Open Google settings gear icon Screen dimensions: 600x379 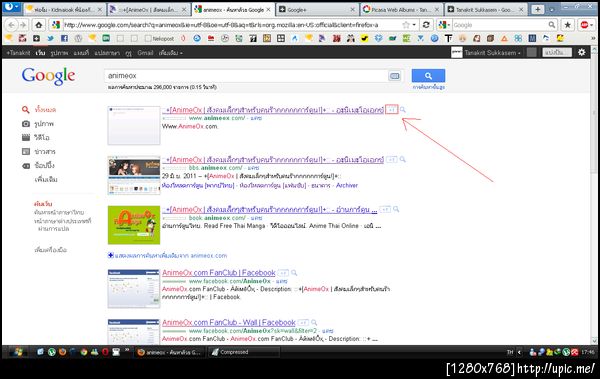point(582,52)
